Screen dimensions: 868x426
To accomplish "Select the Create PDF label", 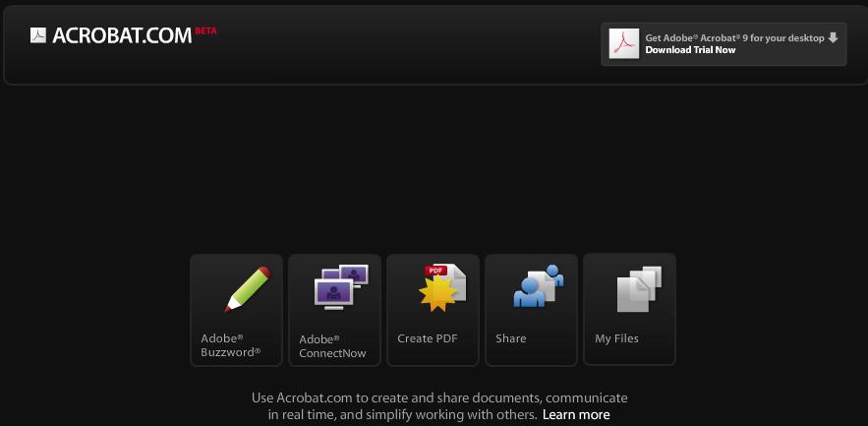I will pos(428,338).
